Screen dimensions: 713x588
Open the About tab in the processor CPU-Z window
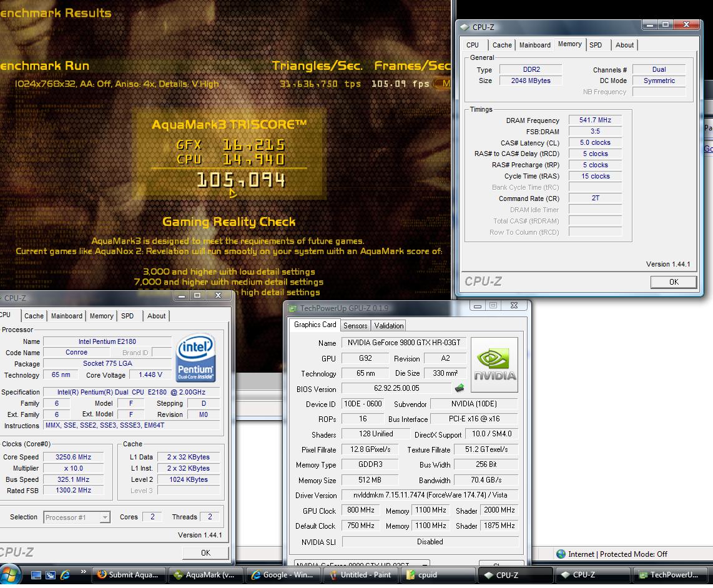pos(156,316)
